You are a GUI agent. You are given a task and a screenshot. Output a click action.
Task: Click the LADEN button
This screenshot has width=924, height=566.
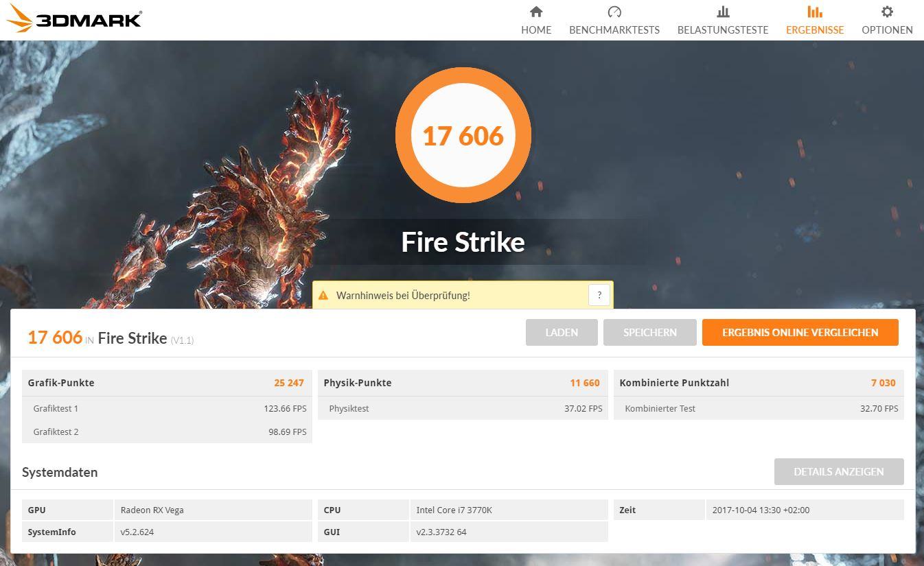click(x=562, y=332)
